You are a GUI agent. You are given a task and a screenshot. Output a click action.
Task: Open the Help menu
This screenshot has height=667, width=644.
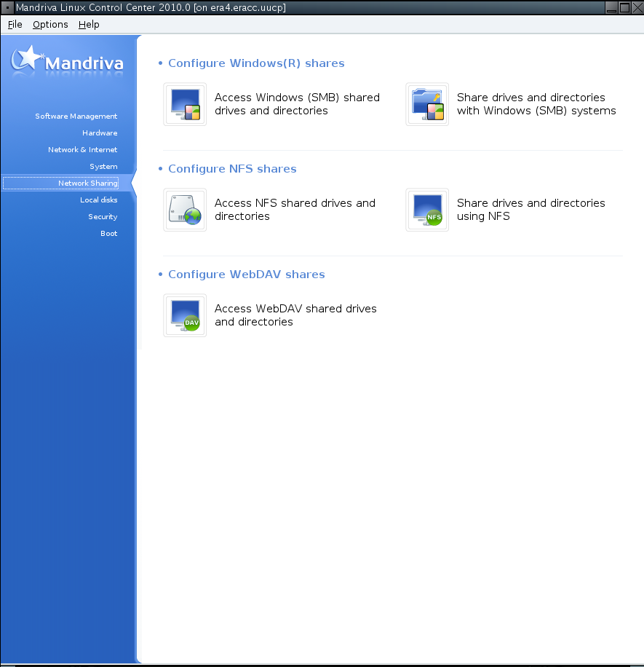pos(89,25)
